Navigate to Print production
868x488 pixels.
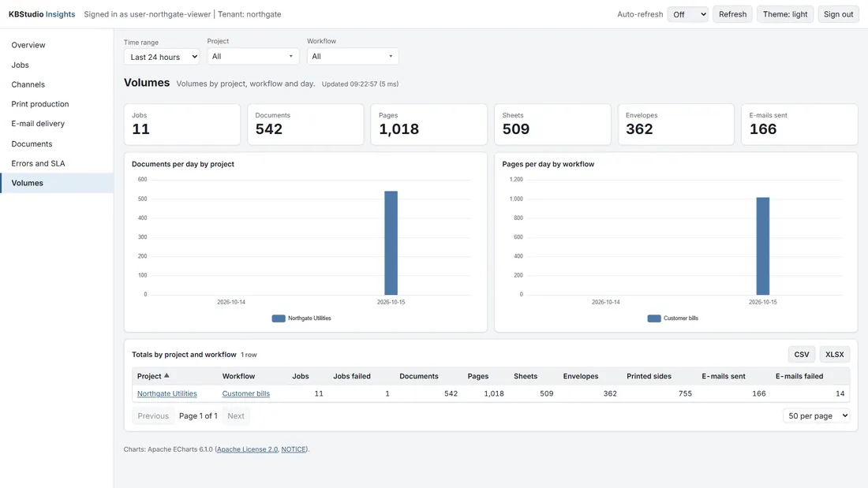pyautogui.click(x=57, y=104)
